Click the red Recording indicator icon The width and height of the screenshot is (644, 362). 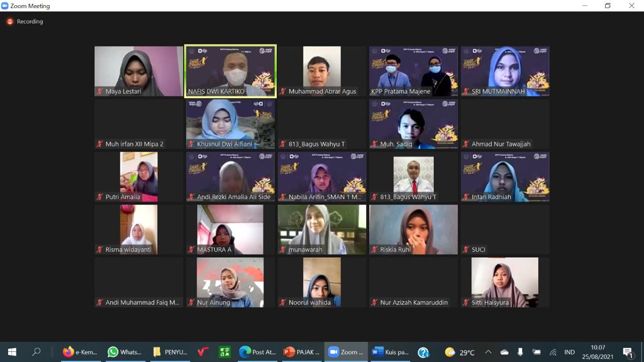point(10,21)
